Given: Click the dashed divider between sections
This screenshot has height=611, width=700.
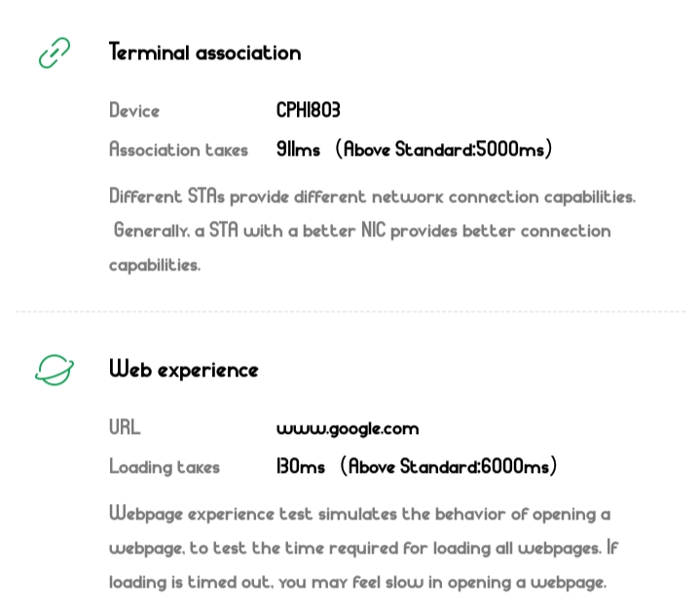Looking at the screenshot, I should coord(350,312).
